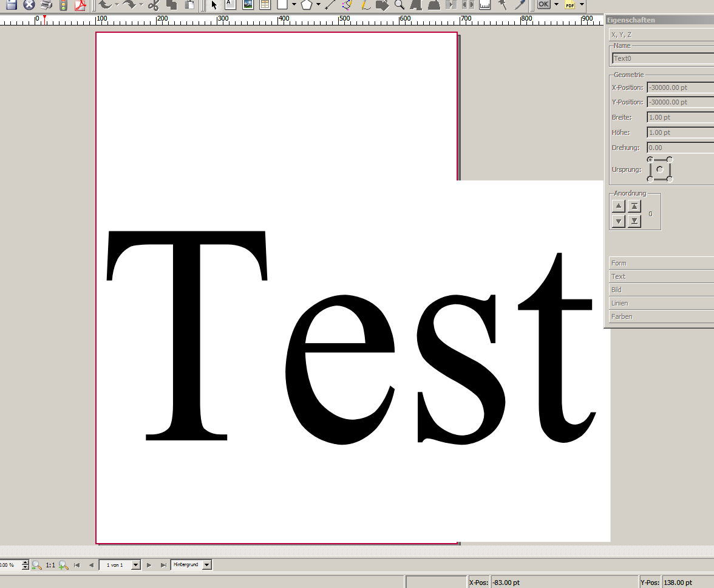
Task: Click the zoom-out magnifier in status bar
Action: 37,565
